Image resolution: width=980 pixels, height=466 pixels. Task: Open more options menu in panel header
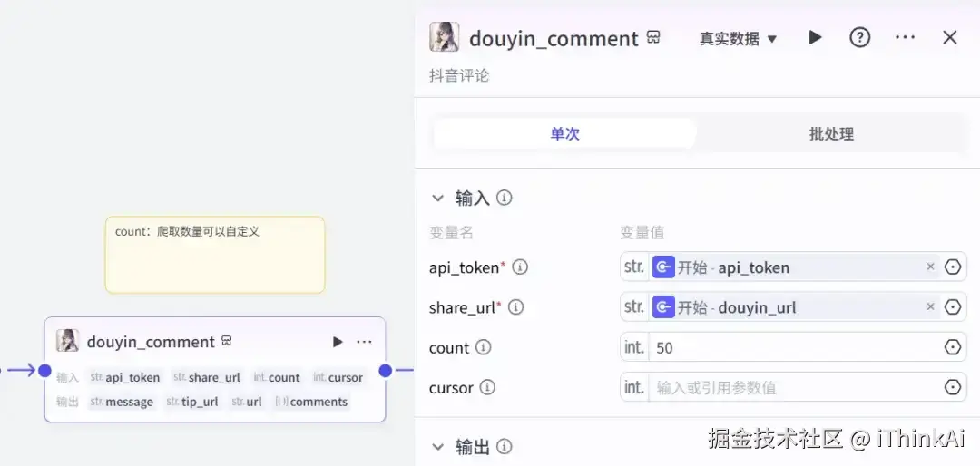pos(905,37)
